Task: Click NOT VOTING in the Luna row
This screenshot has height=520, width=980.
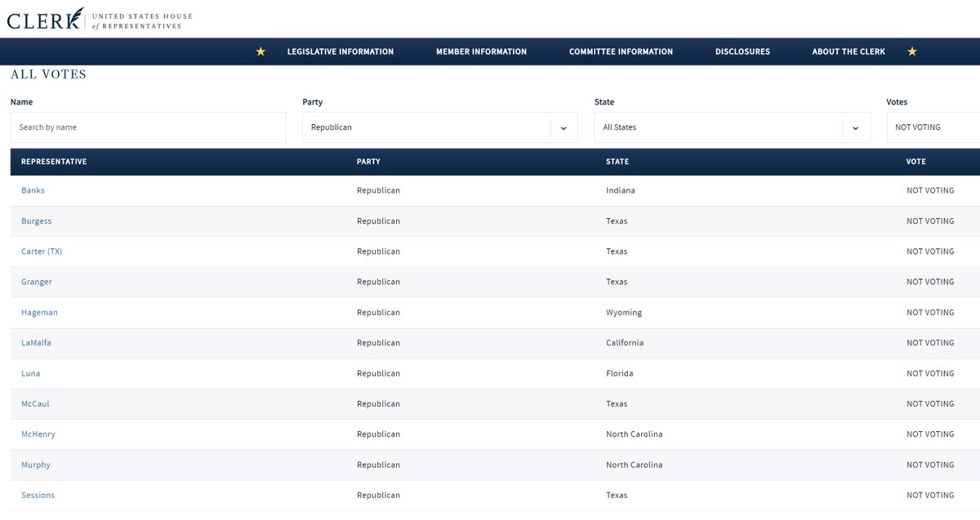Action: [930, 373]
